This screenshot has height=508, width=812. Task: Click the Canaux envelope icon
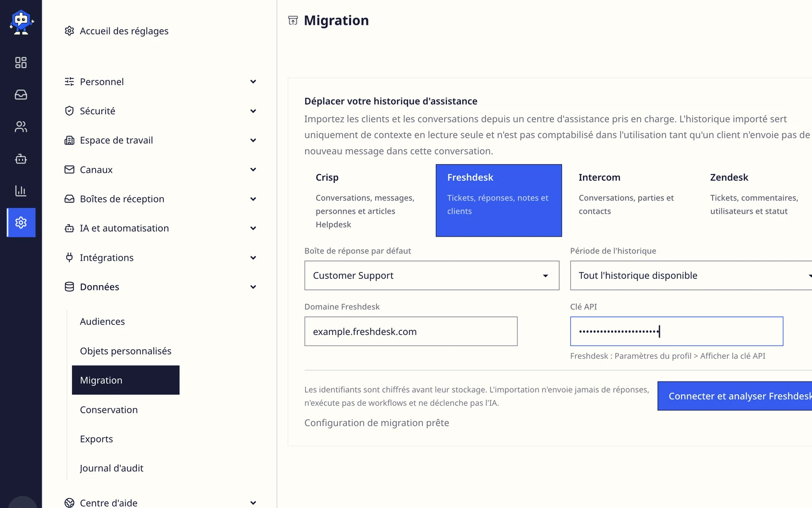pyautogui.click(x=69, y=169)
